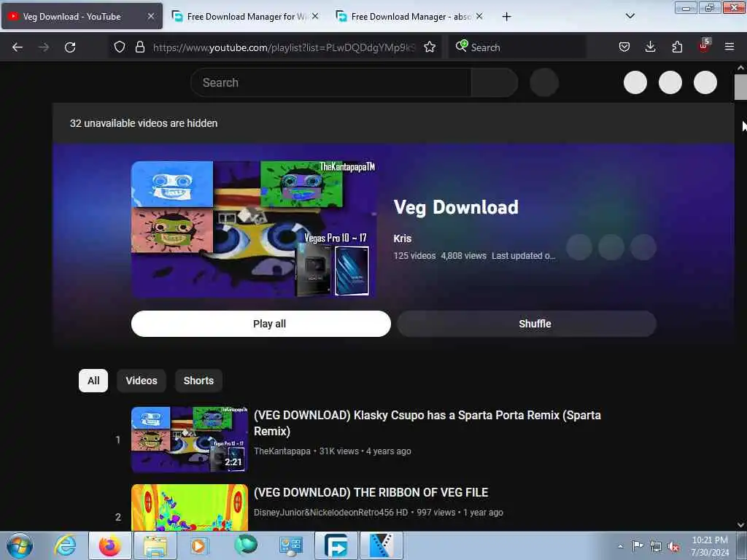Open the Klasky Csupo Sparta Remix thumbnail
The height and width of the screenshot is (560, 747).
coord(190,439)
